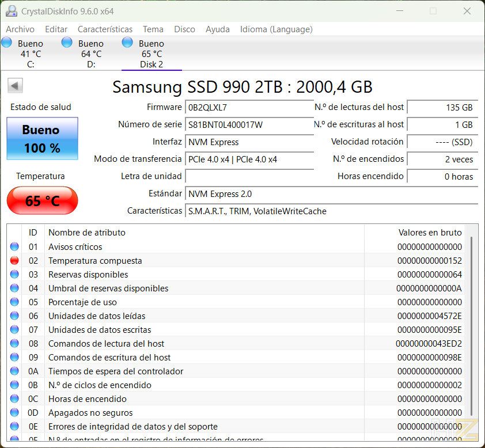485x448 pixels.
Task: Click the transfer mode field PCIe 4.0 x4
Action: click(x=249, y=160)
